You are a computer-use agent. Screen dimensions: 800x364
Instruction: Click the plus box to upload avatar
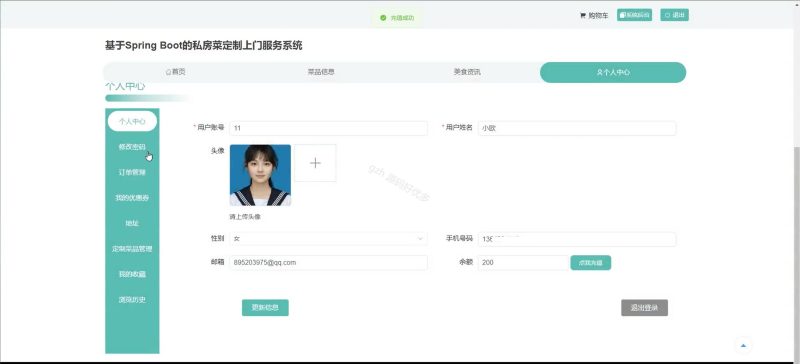pos(315,163)
